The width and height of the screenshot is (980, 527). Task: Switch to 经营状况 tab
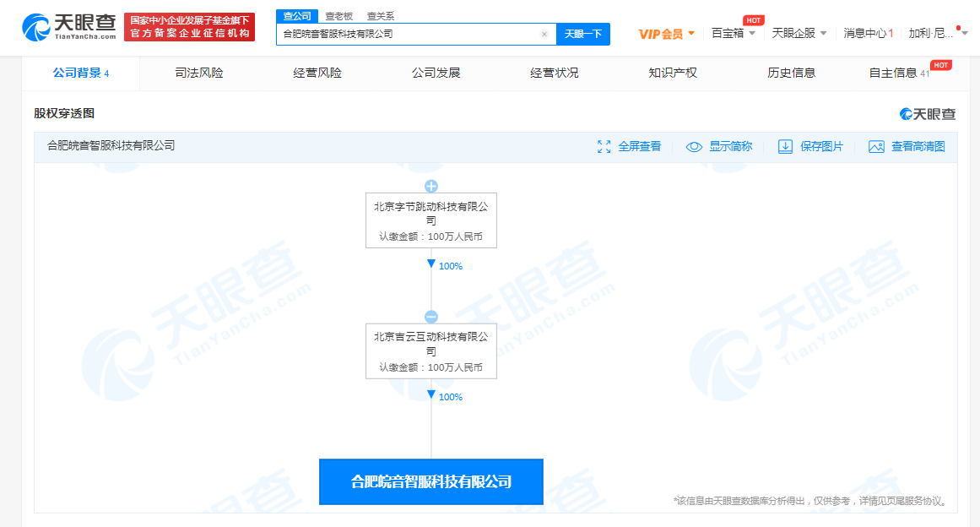pos(555,73)
